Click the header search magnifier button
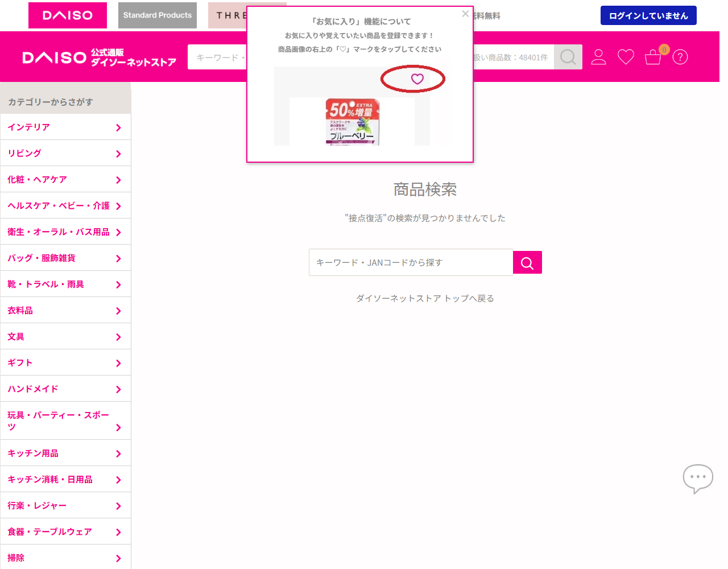The image size is (728, 569). [x=568, y=57]
